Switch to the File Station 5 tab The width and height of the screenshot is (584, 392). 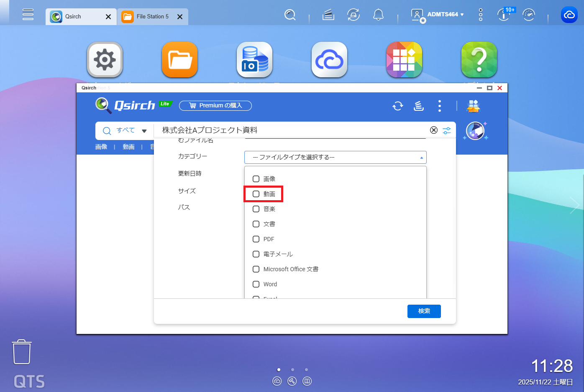click(153, 17)
